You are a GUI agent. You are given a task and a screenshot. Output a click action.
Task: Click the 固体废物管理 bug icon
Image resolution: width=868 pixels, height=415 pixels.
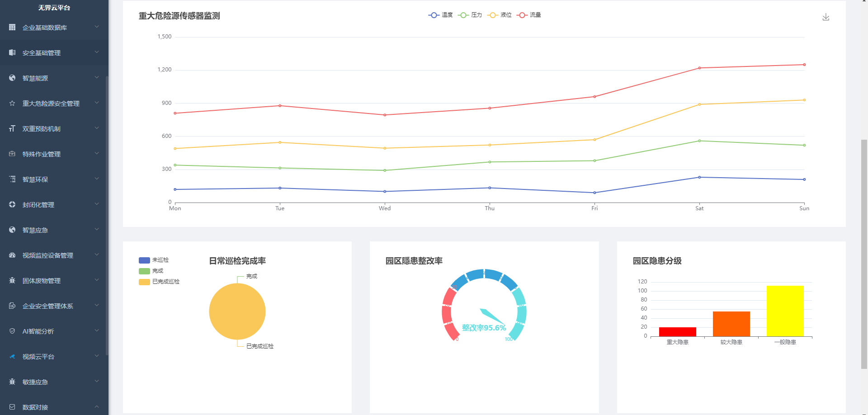[12, 280]
